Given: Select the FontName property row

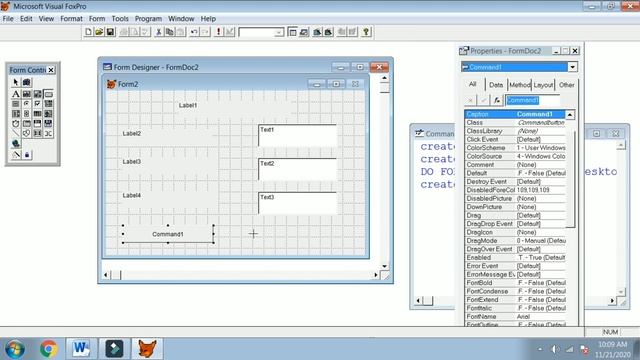Looking at the screenshot, I should 515,317.
